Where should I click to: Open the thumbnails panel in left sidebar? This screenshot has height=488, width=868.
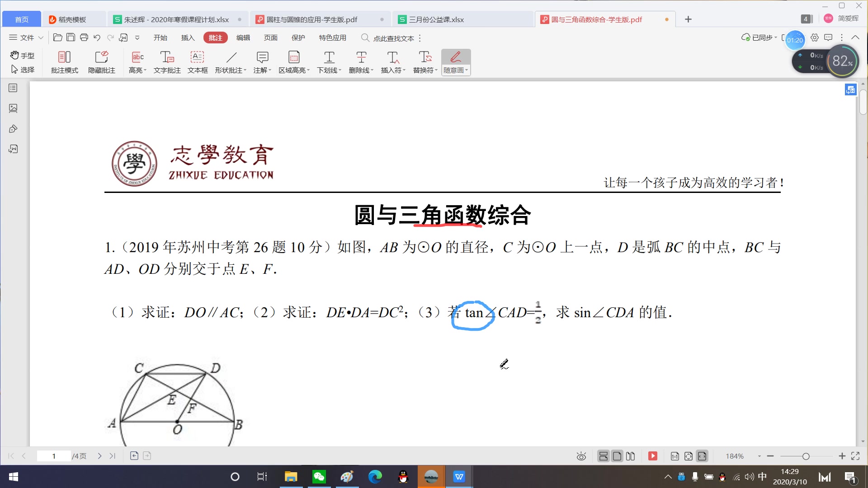click(13, 88)
